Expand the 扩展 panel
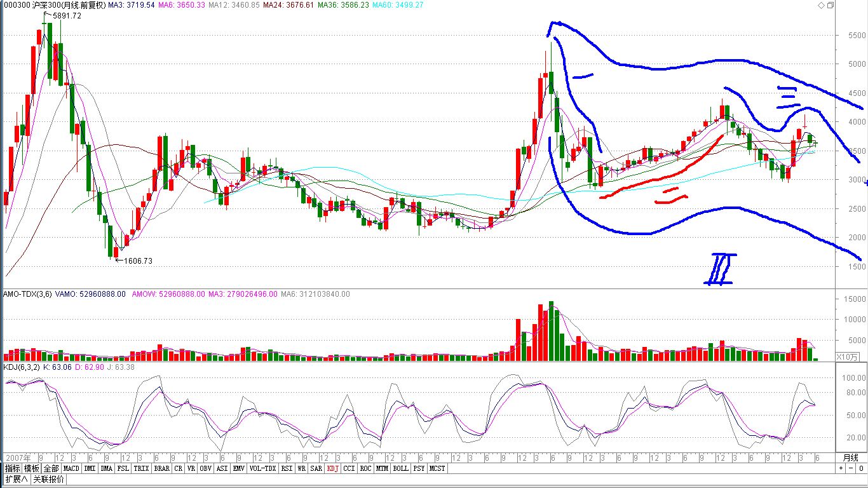 click(17, 479)
